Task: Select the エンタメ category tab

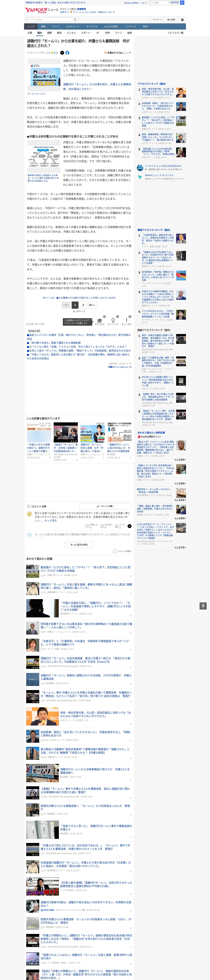Action: click(71, 33)
